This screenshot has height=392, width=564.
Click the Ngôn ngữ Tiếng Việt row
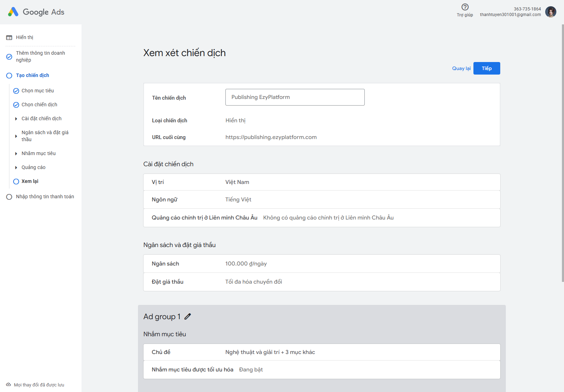click(322, 200)
